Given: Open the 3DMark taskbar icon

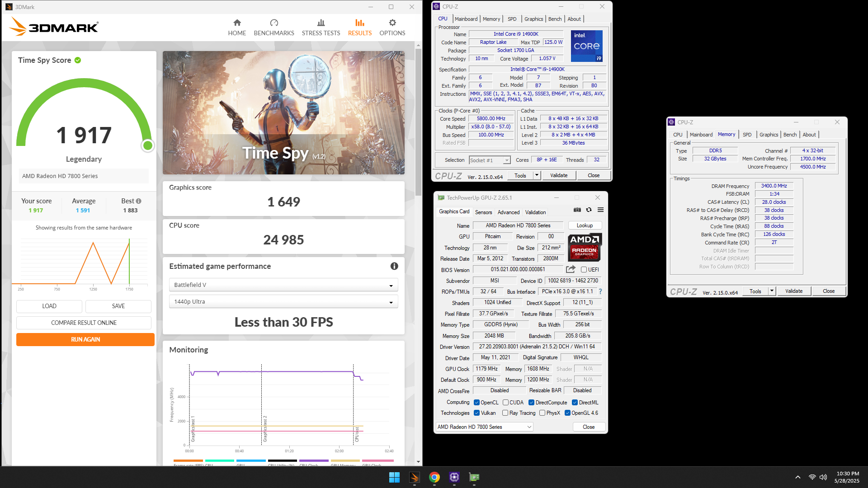Looking at the screenshot, I should pos(415,477).
